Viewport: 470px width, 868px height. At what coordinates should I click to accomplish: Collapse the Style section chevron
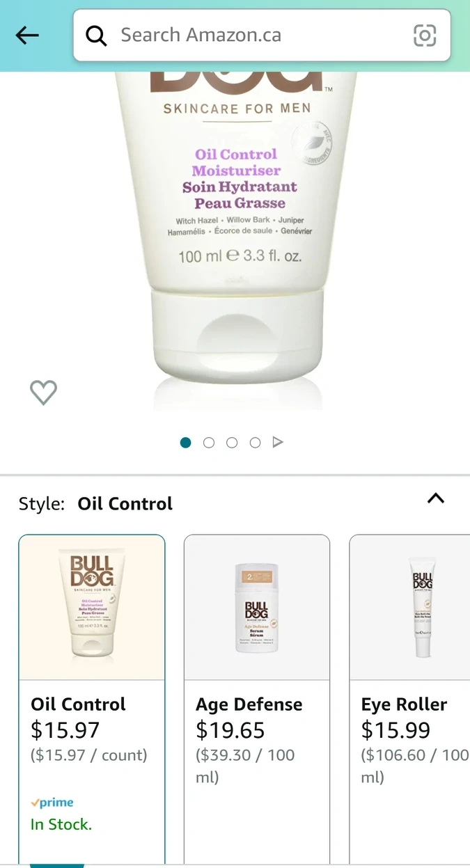pyautogui.click(x=436, y=498)
